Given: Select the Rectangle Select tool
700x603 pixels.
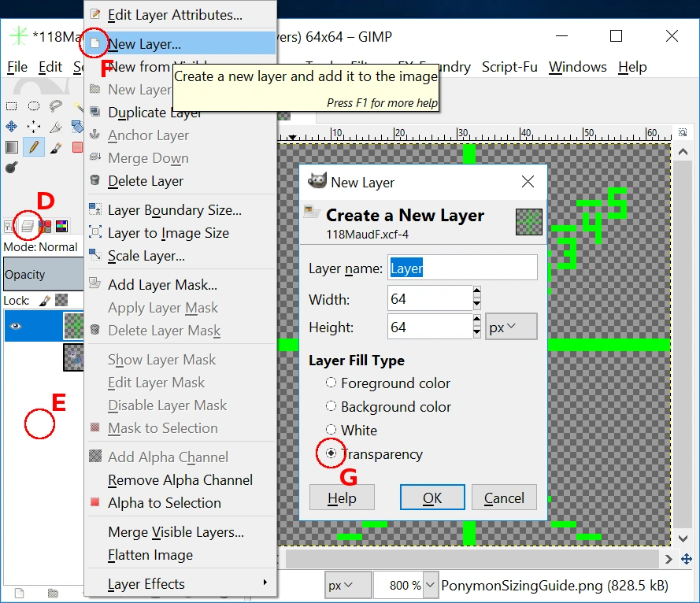Looking at the screenshot, I should click(12, 106).
